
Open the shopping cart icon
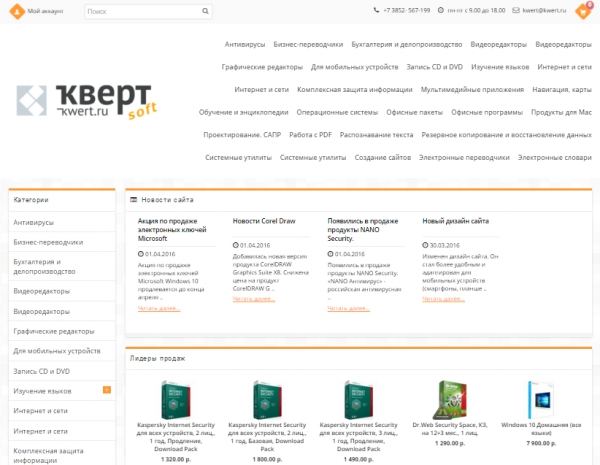(583, 11)
